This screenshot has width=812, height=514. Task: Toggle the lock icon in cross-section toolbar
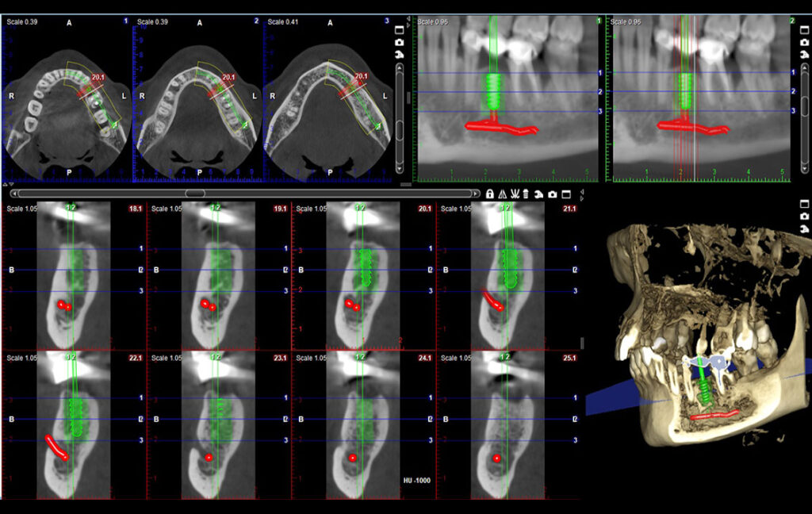click(490, 194)
